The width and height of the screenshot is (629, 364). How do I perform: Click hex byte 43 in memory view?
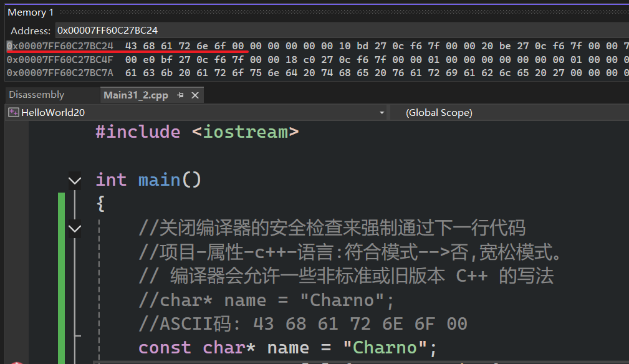[x=131, y=46]
